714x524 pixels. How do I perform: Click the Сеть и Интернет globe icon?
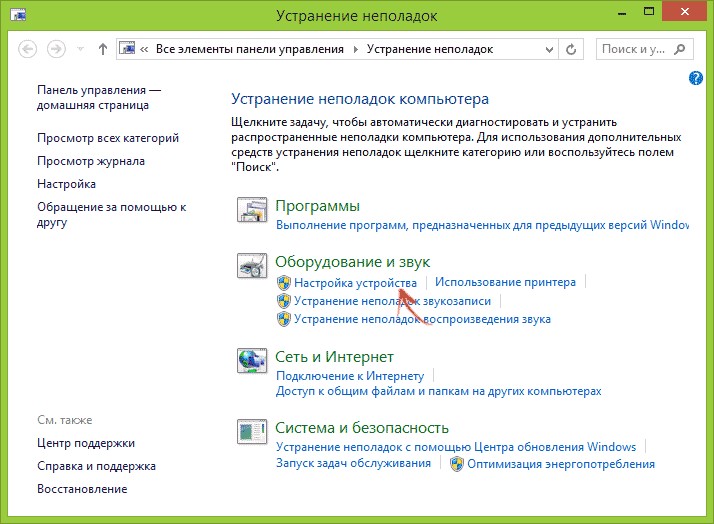coord(251,361)
